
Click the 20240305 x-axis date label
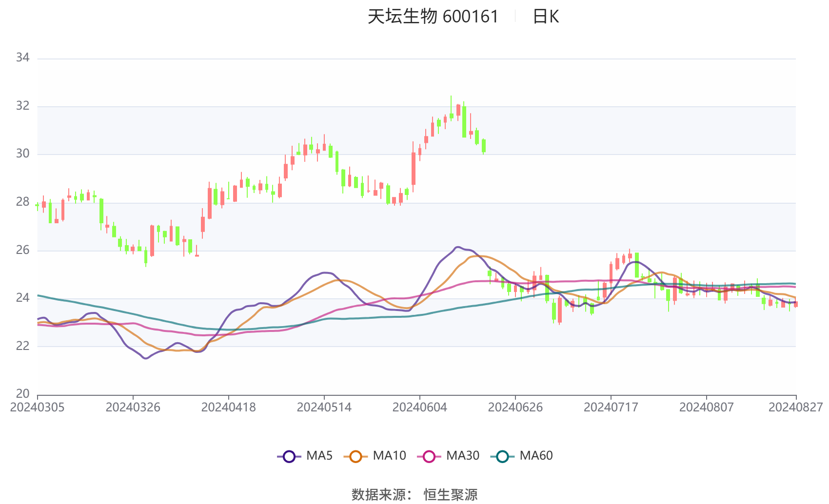click(38, 407)
